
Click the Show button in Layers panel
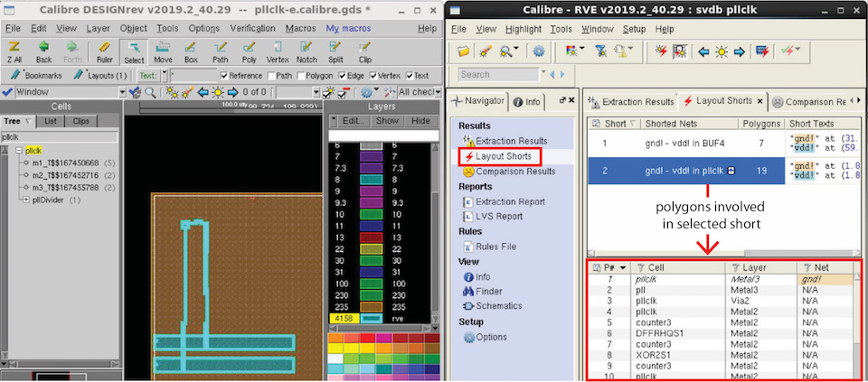pos(387,121)
